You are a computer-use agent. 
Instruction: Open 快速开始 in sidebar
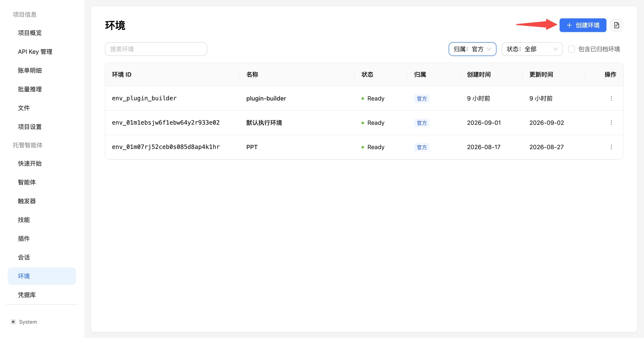click(42, 163)
